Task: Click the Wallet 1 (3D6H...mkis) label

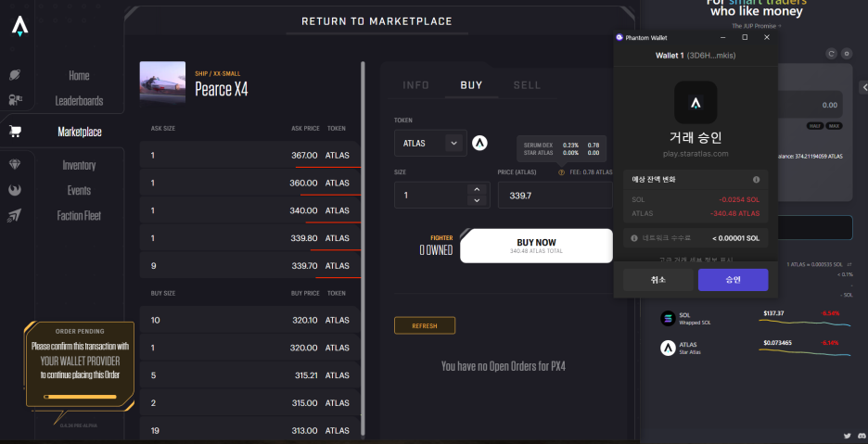Action: pyautogui.click(x=696, y=56)
